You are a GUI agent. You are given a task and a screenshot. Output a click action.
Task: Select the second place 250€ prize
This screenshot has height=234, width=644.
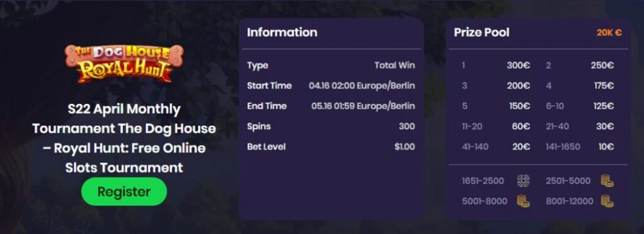[602, 65]
